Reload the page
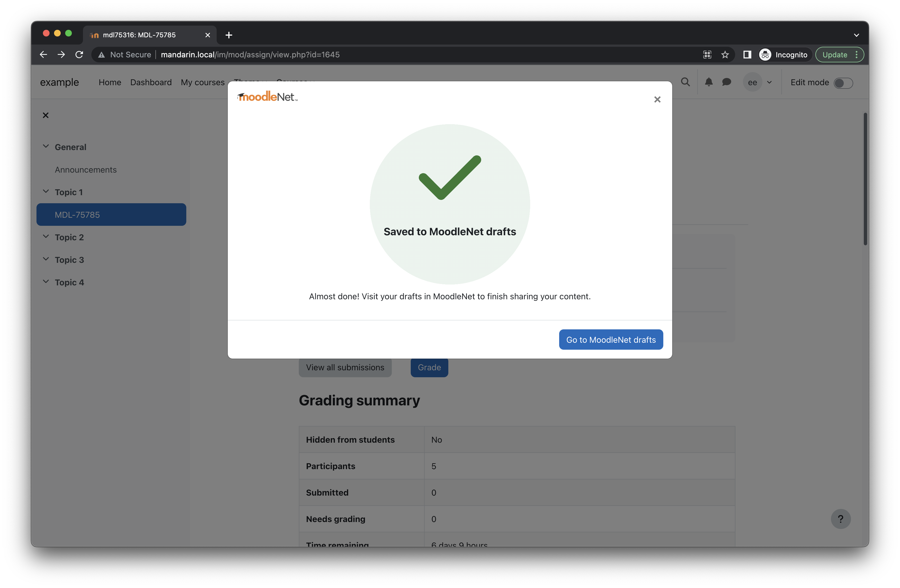Screen dimensions: 900x588 [x=79, y=55]
